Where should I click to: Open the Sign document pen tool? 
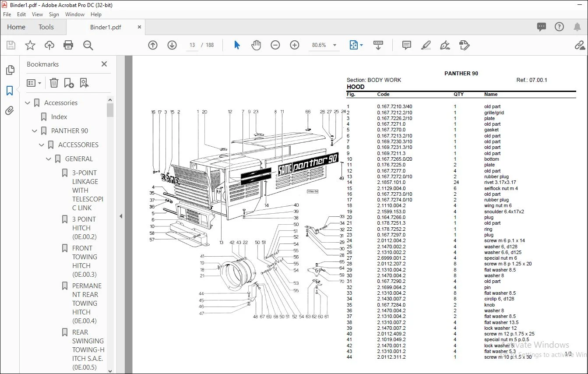point(445,45)
